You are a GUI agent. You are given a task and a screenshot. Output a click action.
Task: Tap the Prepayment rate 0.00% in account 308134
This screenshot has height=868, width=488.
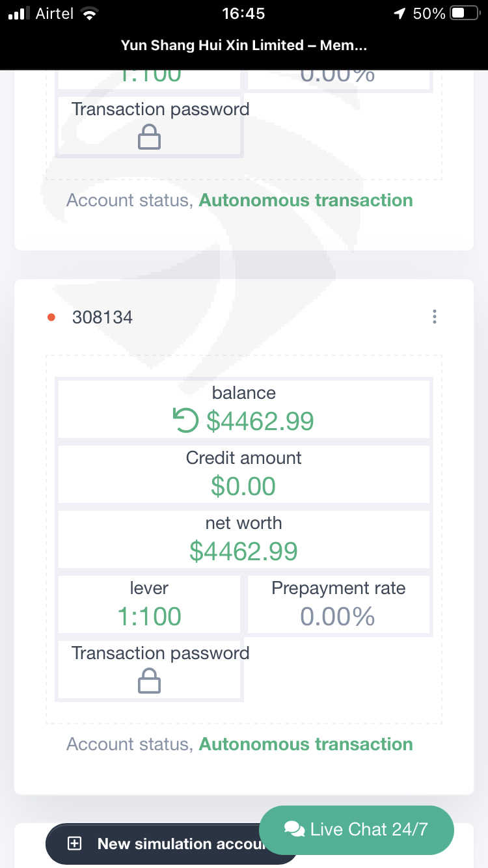click(x=338, y=616)
